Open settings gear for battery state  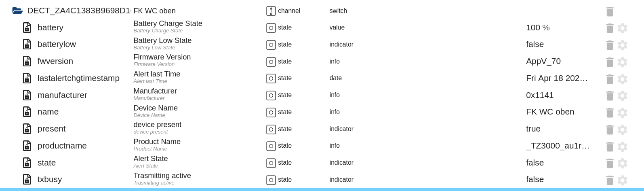tap(623, 28)
